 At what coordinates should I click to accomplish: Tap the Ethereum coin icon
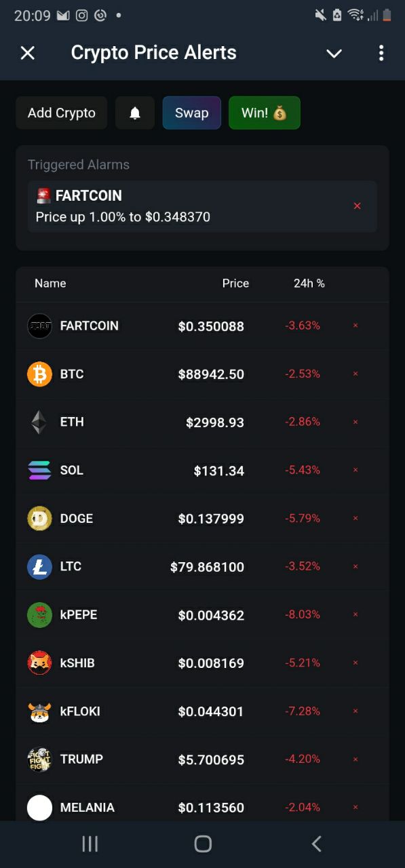(39, 422)
